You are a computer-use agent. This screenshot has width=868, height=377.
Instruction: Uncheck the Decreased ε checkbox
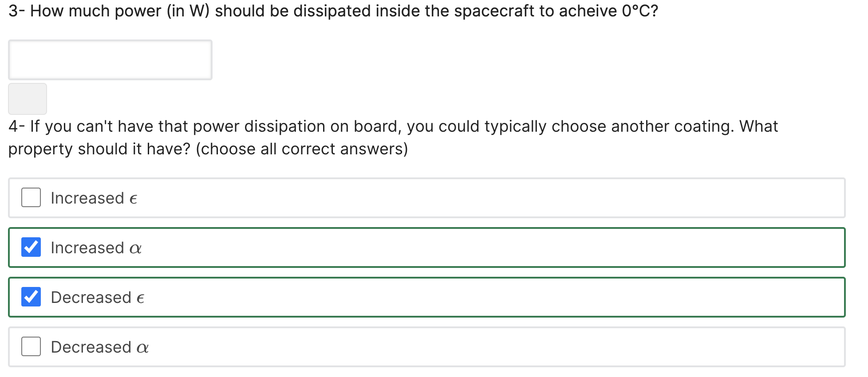(31, 297)
